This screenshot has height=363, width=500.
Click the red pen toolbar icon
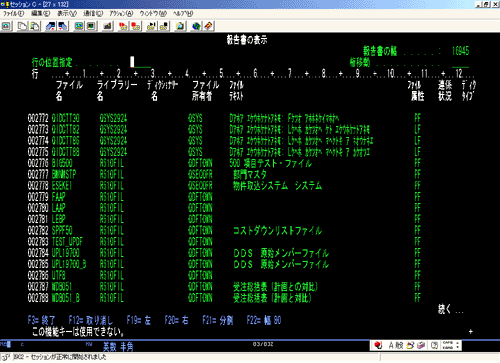click(x=208, y=26)
